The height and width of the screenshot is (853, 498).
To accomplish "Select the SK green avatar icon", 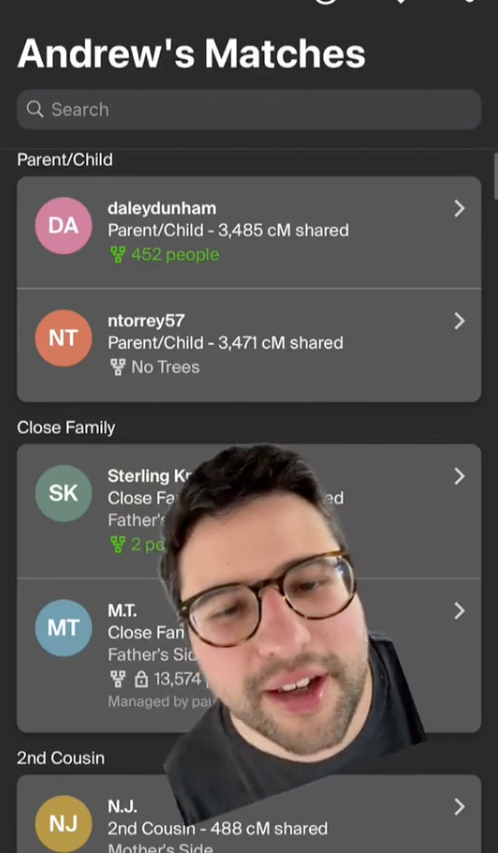I will point(63,493).
